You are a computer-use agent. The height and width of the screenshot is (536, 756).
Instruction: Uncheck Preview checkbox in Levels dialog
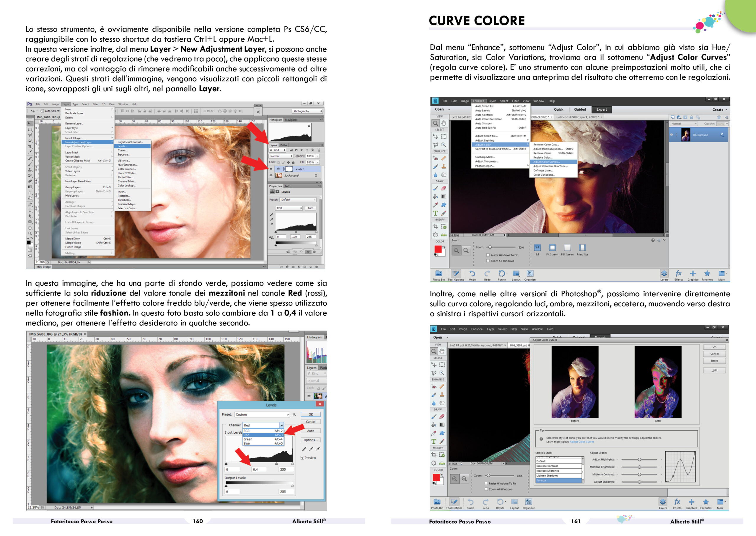302,458
